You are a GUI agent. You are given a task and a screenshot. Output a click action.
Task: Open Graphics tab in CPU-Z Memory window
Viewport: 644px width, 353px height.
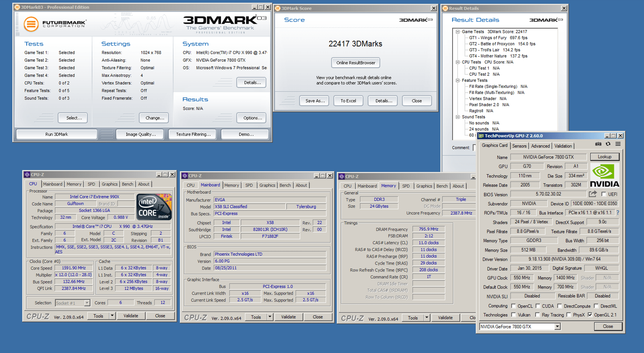coord(424,186)
